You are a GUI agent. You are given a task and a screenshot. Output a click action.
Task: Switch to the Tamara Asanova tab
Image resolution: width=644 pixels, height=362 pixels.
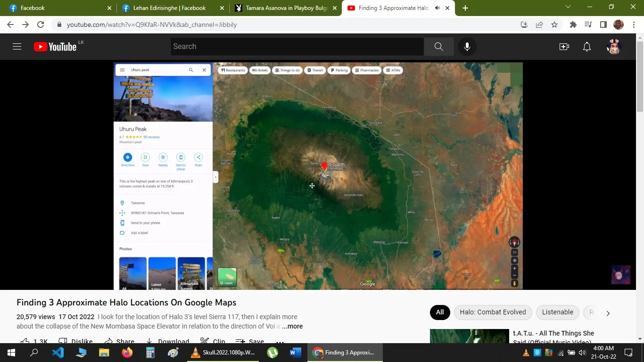(286, 8)
